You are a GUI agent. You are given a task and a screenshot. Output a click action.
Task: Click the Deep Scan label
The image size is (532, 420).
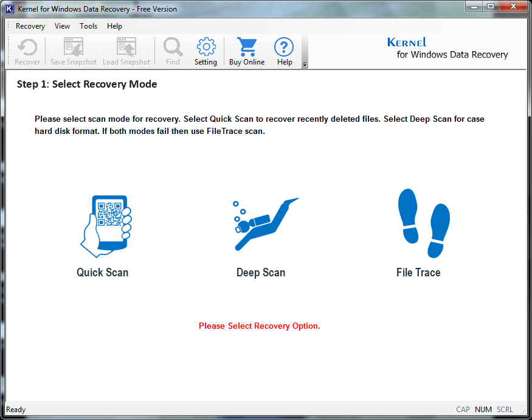[261, 273]
